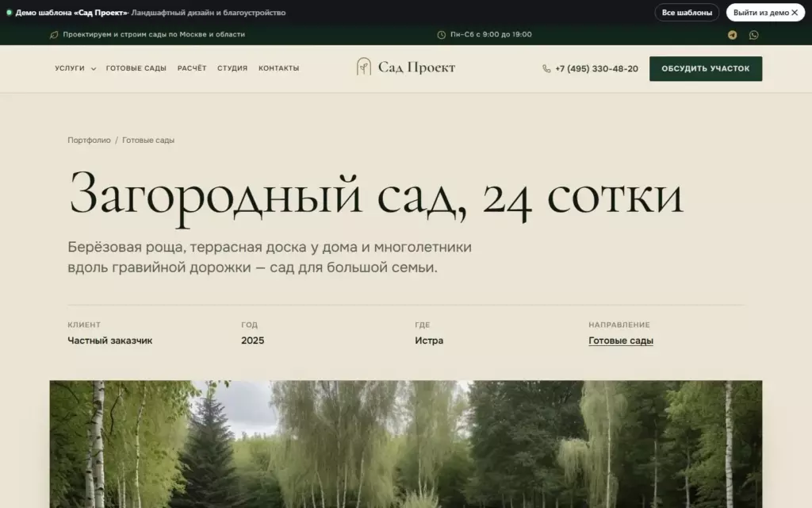Click the Все шаблоны button
812x508 pixels.
pos(687,13)
